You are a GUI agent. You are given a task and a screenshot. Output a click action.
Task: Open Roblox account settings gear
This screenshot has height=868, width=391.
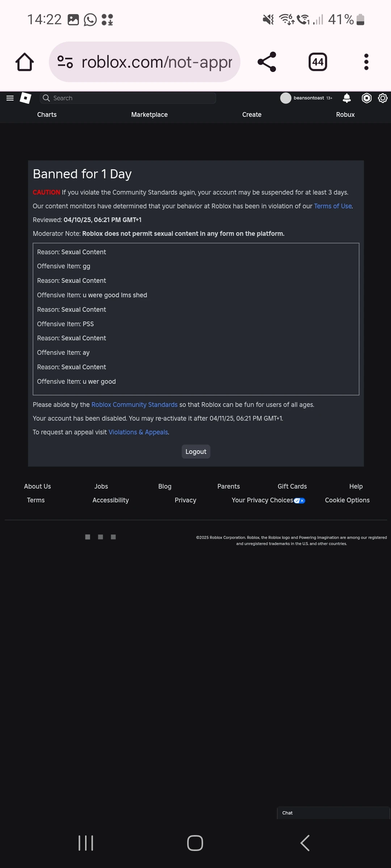[383, 98]
